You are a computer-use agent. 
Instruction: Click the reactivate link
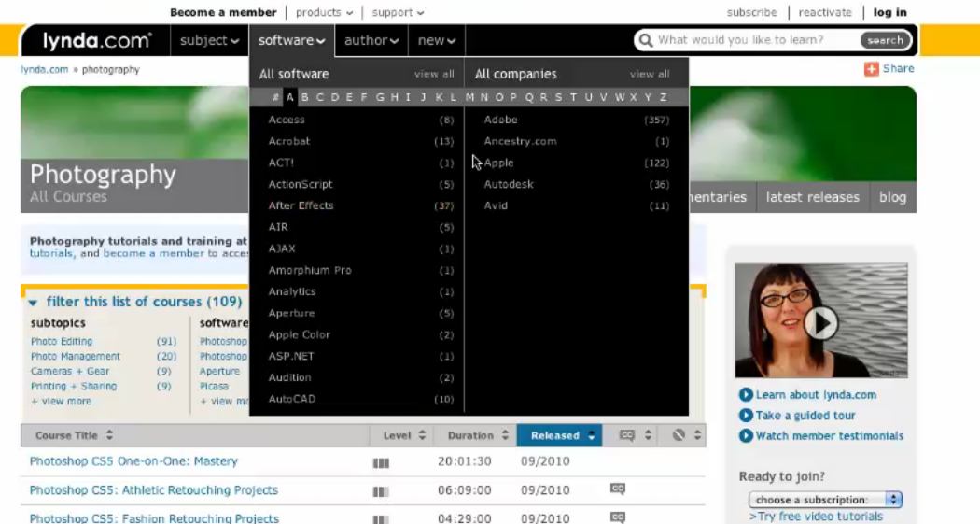click(x=825, y=12)
